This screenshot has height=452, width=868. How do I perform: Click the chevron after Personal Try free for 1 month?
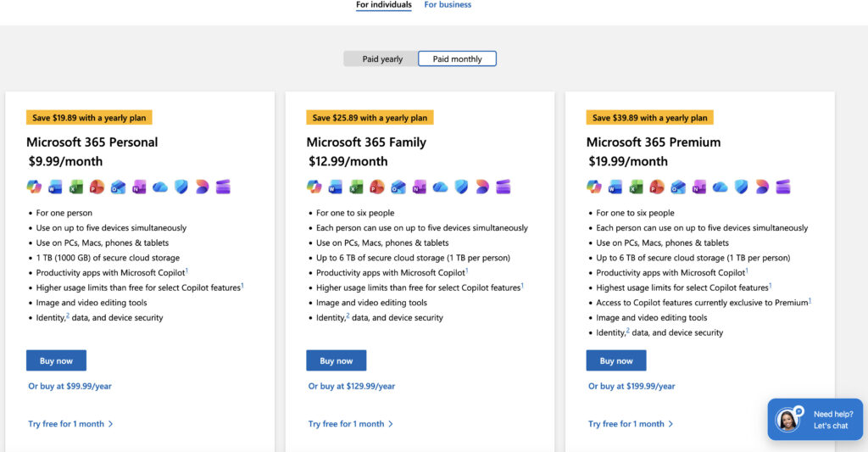111,424
